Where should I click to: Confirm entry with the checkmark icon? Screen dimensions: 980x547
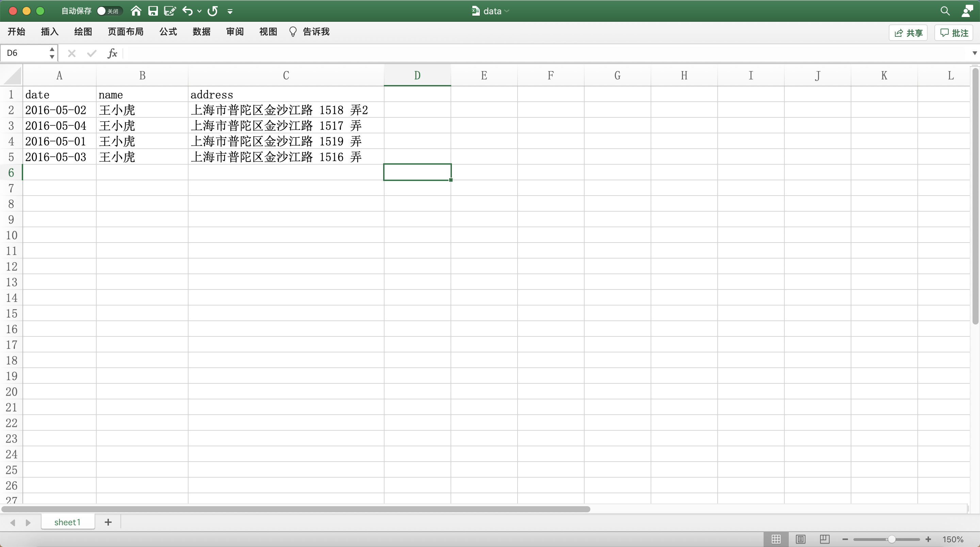tap(91, 53)
